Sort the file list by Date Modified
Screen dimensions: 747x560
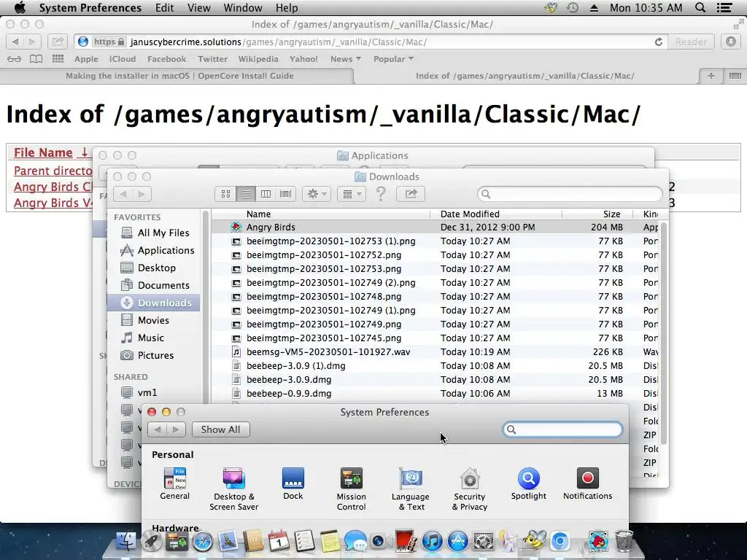(x=496, y=214)
